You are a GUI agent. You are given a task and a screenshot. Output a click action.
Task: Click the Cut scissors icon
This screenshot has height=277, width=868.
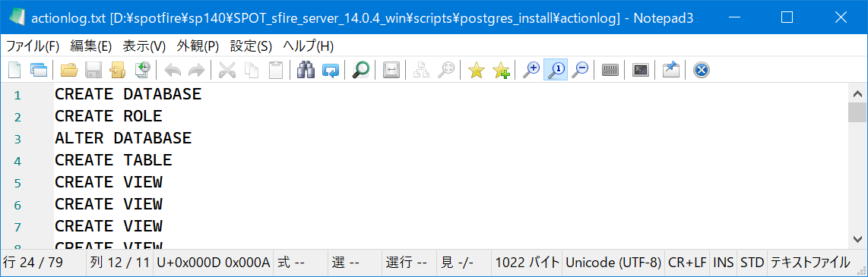click(227, 71)
